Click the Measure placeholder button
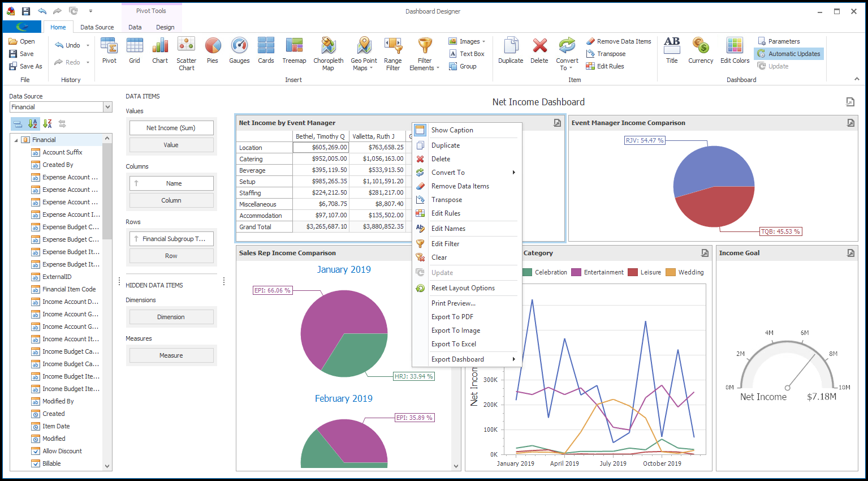Image resolution: width=868 pixels, height=481 pixels. point(171,355)
